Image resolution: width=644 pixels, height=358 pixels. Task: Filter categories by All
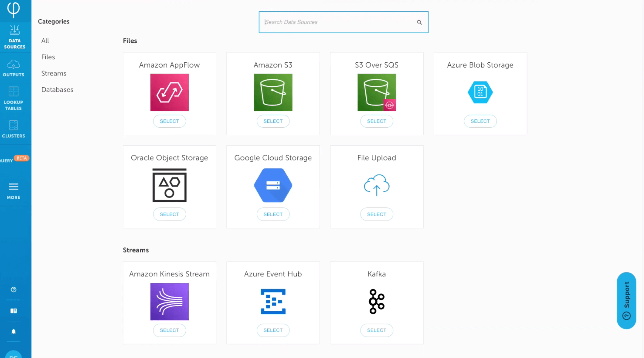[x=45, y=41]
